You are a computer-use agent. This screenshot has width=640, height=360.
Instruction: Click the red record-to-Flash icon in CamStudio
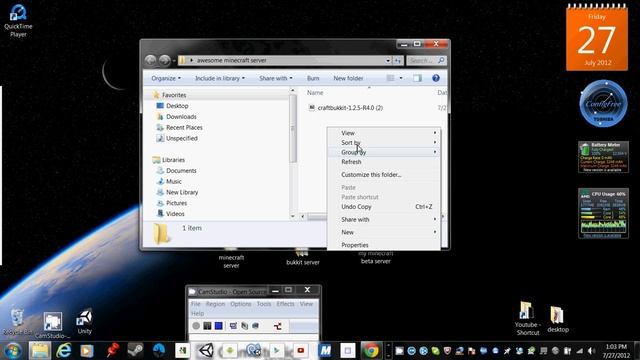click(278, 326)
